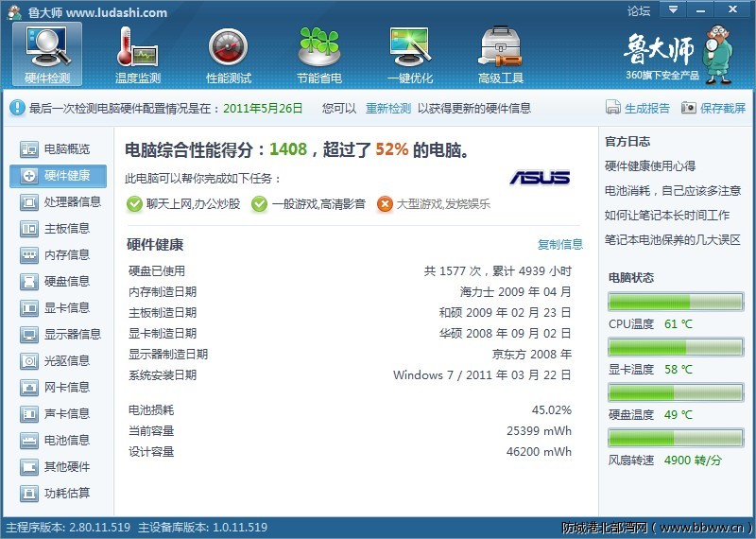
Task: Select the 显示器信息 sidebar icon
Action: pyautogui.click(x=29, y=335)
